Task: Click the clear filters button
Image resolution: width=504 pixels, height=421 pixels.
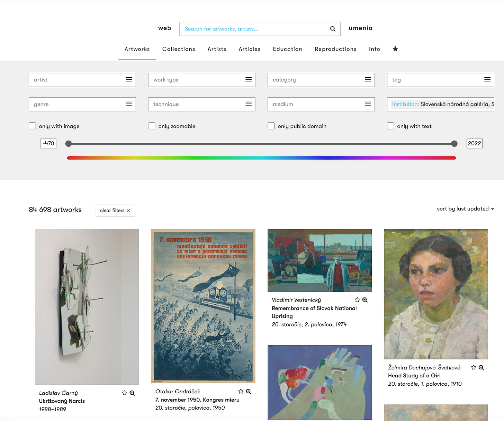Action: point(115,210)
